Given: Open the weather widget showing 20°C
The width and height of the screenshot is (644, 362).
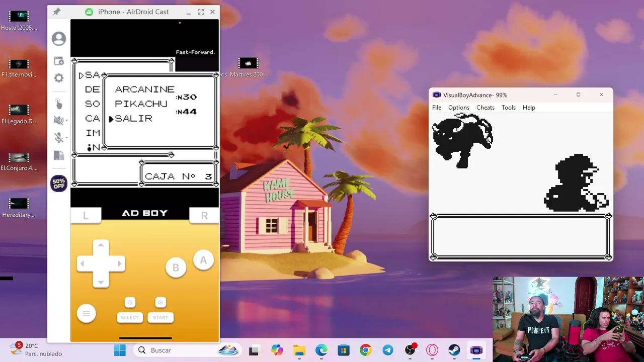Looking at the screenshot, I should click(x=36, y=350).
